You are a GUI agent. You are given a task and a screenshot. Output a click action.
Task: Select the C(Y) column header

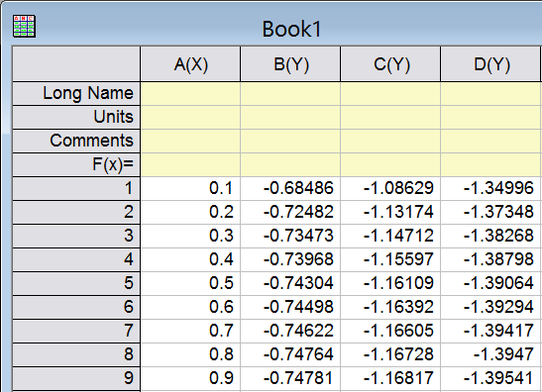(391, 64)
